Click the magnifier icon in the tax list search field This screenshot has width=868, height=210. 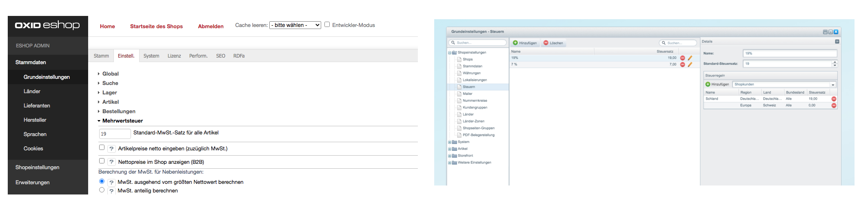pos(664,43)
